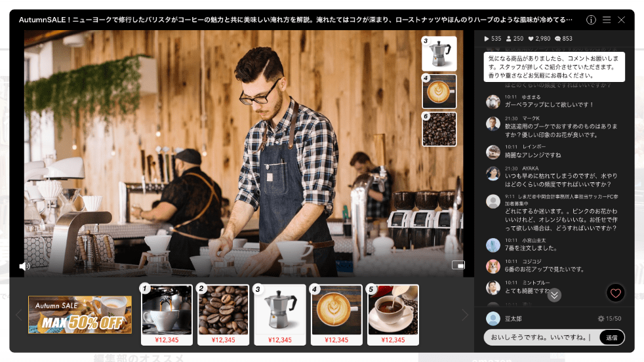The width and height of the screenshot is (644, 362).
Task: Open the info icon in the header
Action: [x=591, y=20]
